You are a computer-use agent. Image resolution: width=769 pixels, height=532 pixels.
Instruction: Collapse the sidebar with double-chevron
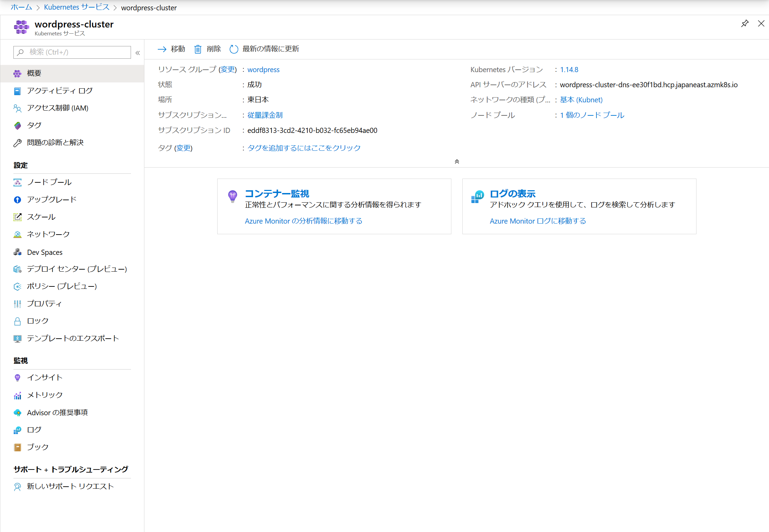coord(138,53)
